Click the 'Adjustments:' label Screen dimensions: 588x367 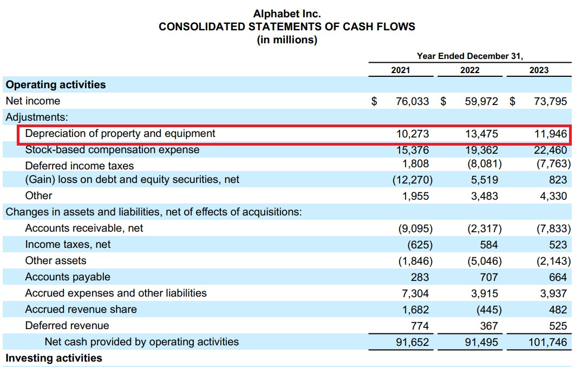click(37, 117)
